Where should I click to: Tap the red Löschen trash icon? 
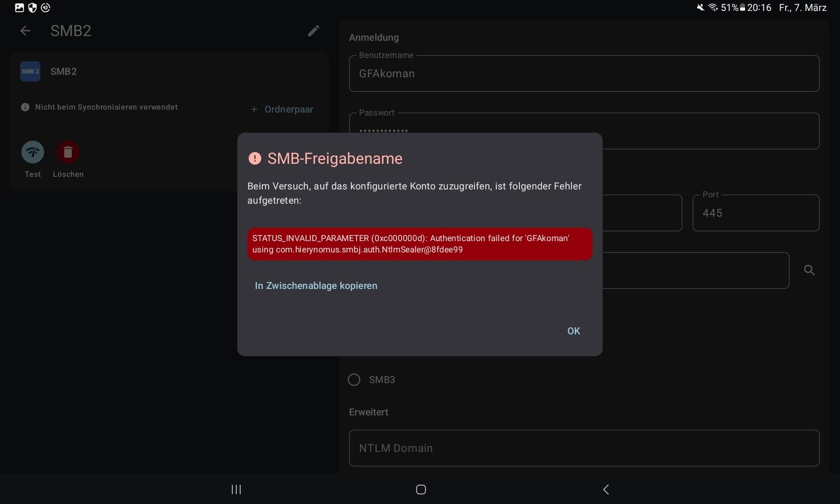(68, 152)
